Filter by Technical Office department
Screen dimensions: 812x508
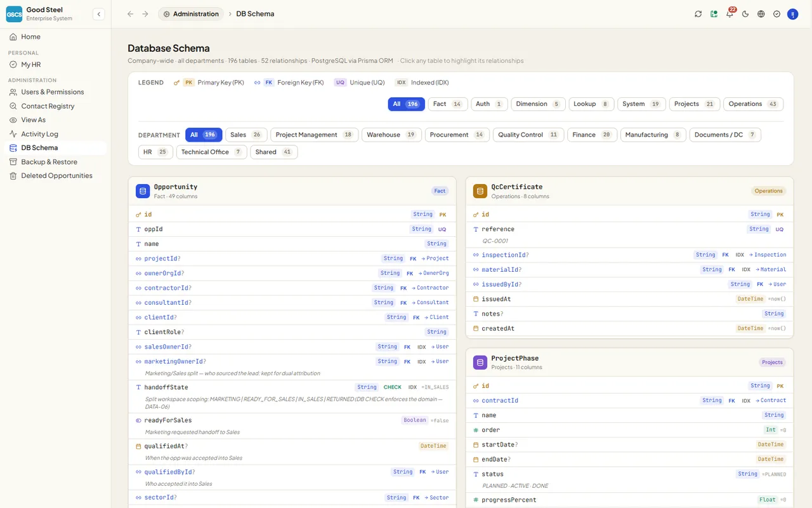[x=211, y=152]
